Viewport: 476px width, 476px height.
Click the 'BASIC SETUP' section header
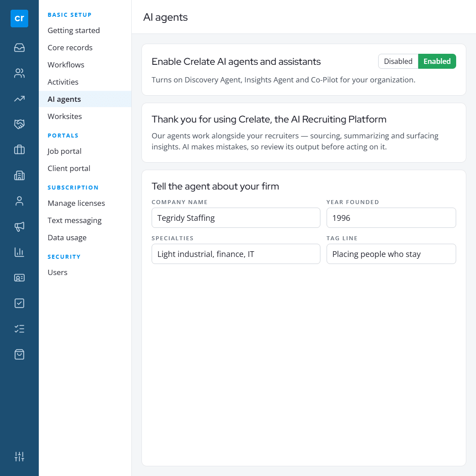coord(70,15)
